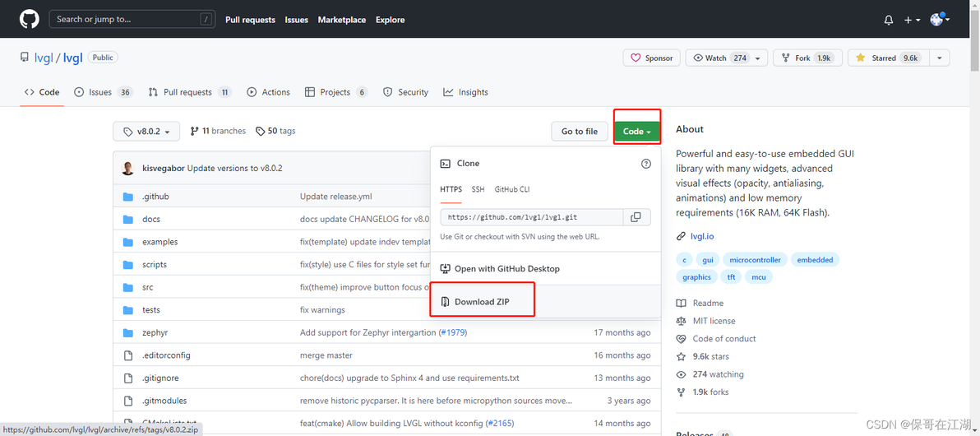Select the SSH clone tab

click(x=478, y=189)
